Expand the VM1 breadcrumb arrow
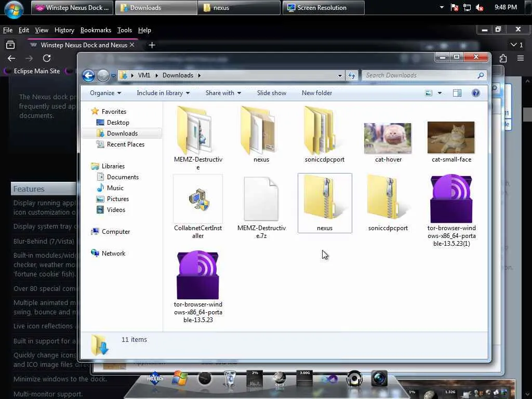 point(156,75)
